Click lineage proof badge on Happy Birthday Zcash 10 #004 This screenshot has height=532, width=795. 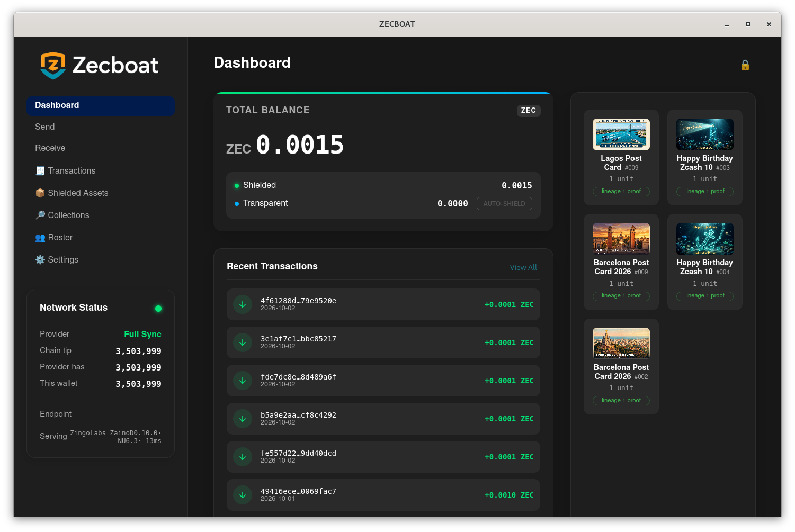[x=705, y=296]
